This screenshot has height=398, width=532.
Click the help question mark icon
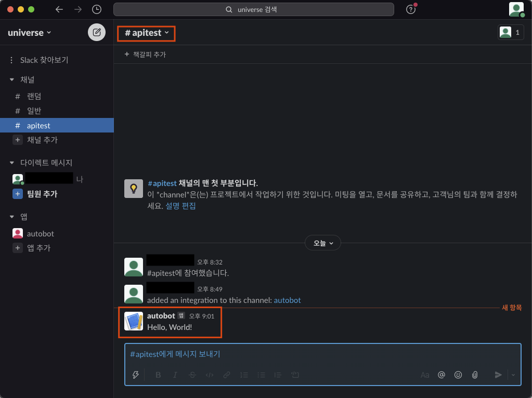point(410,9)
